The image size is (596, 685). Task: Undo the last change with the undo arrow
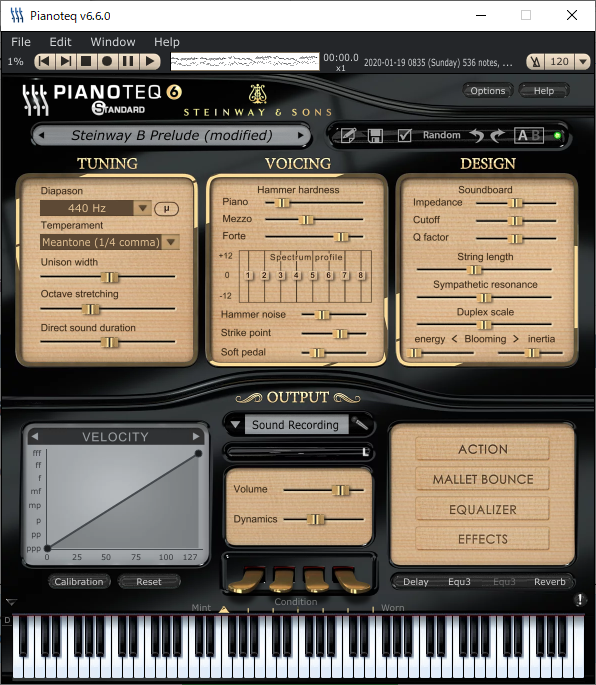pos(477,135)
